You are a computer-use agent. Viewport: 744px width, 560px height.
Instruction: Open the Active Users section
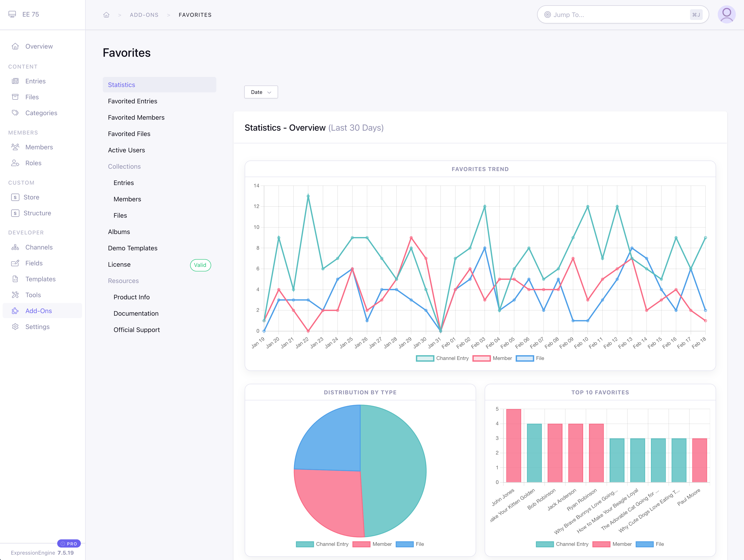pyautogui.click(x=126, y=150)
